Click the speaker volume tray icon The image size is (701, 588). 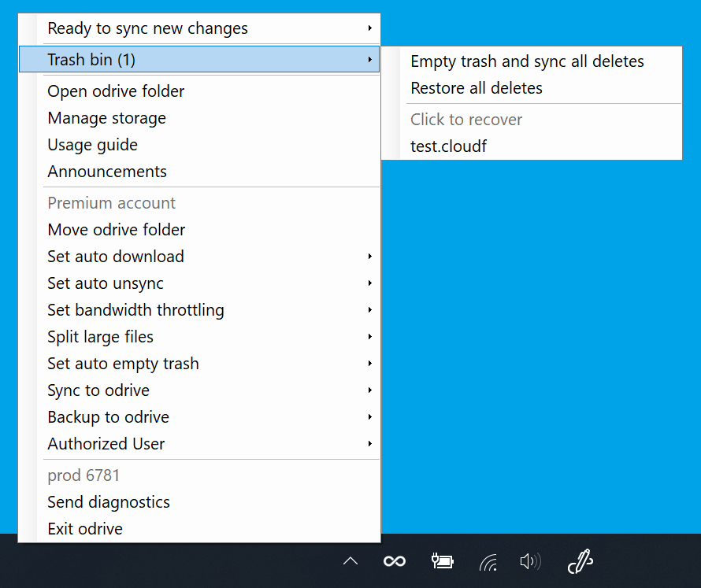(x=531, y=561)
